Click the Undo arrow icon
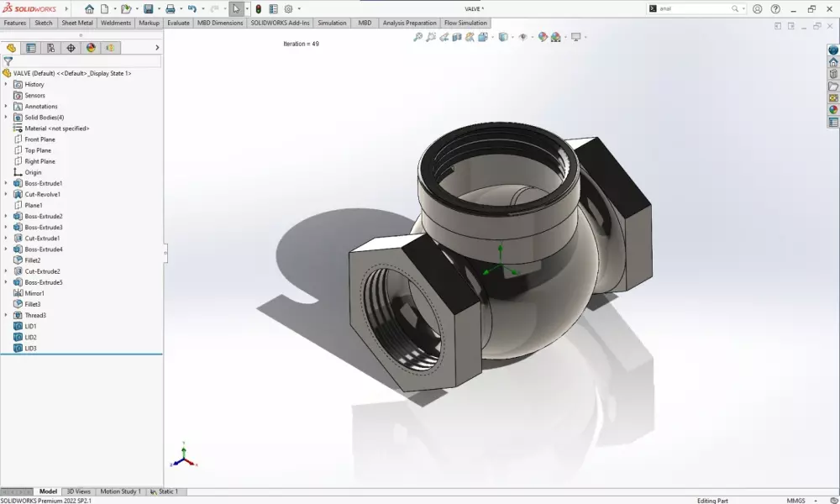840x504 pixels. tap(193, 8)
